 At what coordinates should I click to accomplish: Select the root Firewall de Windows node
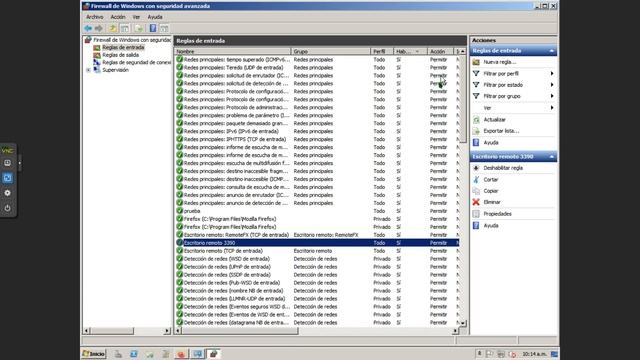click(132, 40)
